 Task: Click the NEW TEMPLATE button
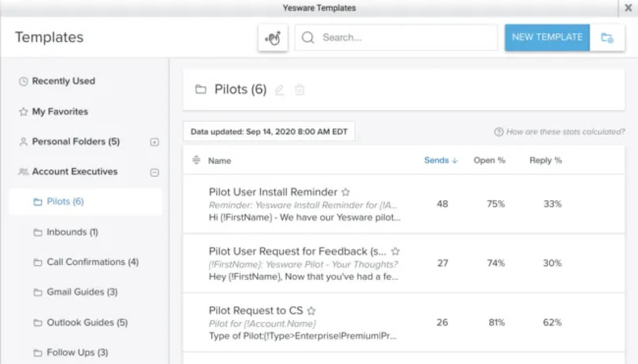(x=547, y=37)
